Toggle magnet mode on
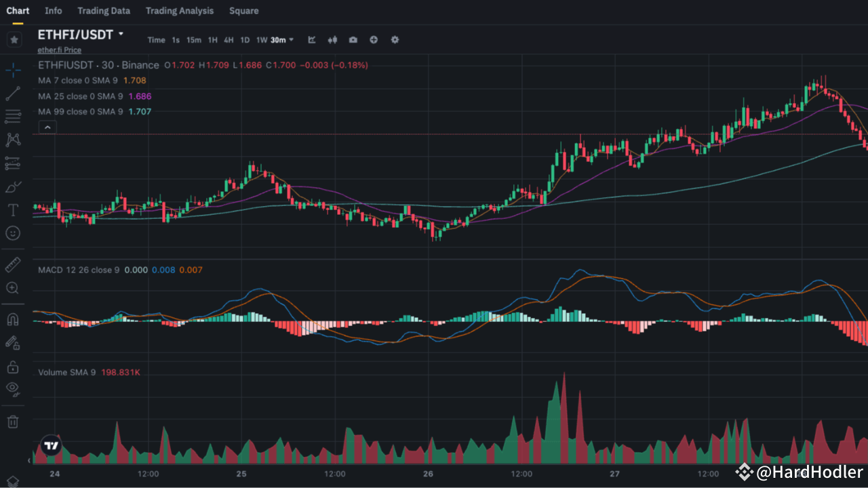The width and height of the screenshot is (868, 488). [13, 319]
